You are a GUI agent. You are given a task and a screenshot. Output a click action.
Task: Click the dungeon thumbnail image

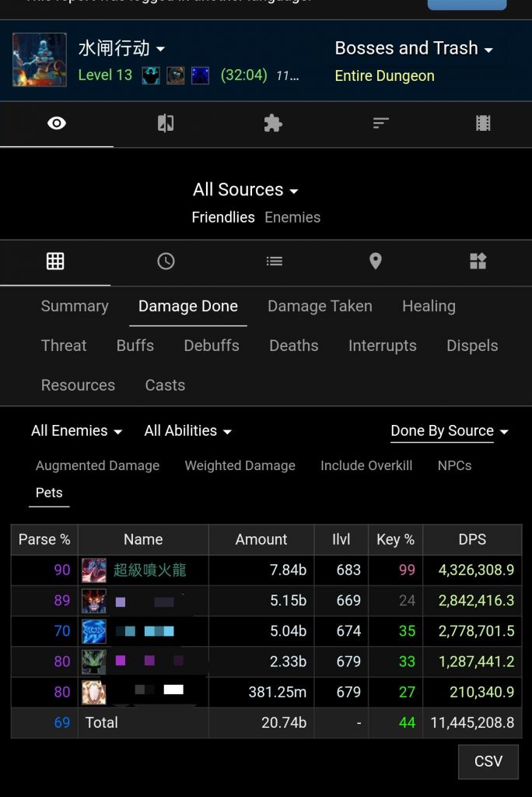[40, 60]
